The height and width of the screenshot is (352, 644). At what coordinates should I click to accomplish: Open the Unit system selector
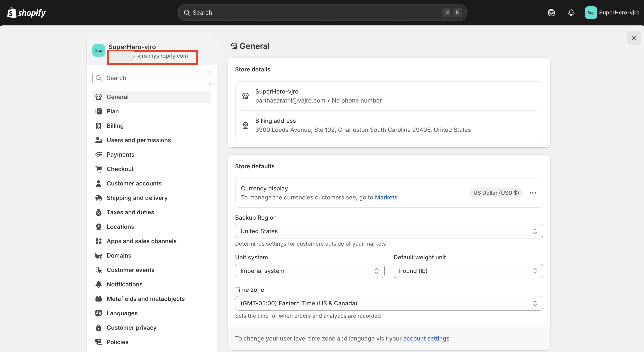point(309,271)
